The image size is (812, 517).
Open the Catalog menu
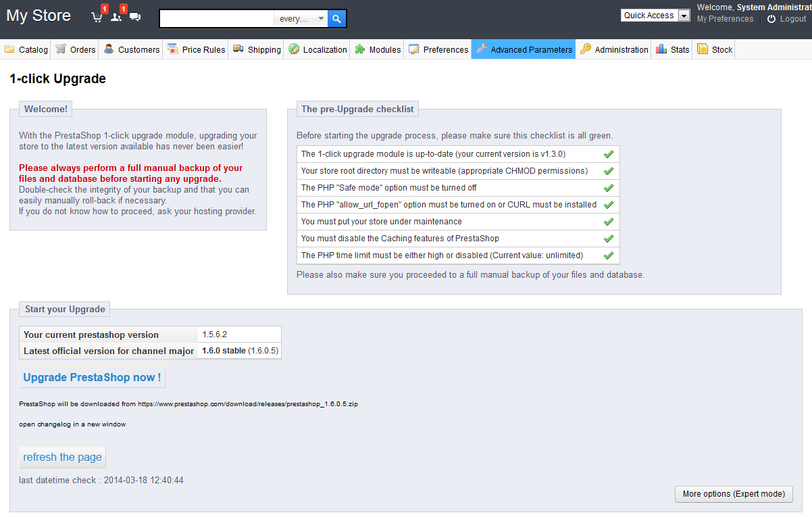pyautogui.click(x=26, y=49)
